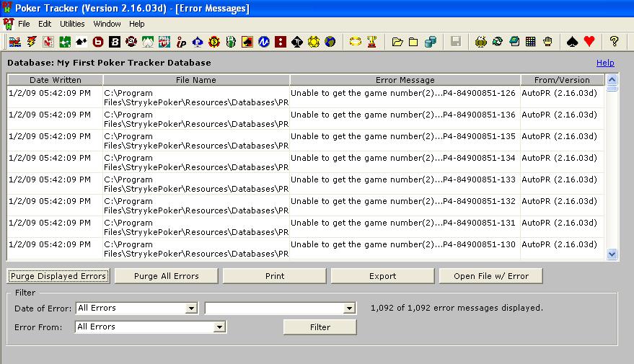Click the hand toolbar icon
634x364 pixels.
(547, 42)
